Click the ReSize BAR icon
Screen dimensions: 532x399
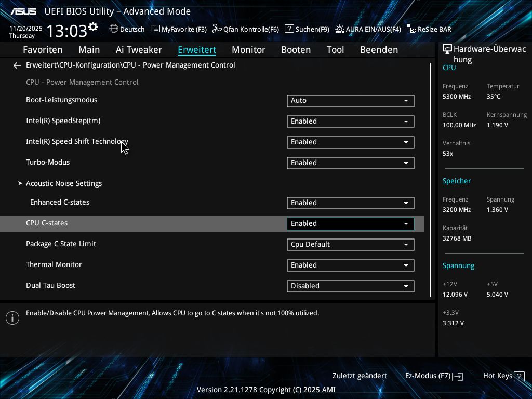pos(411,29)
